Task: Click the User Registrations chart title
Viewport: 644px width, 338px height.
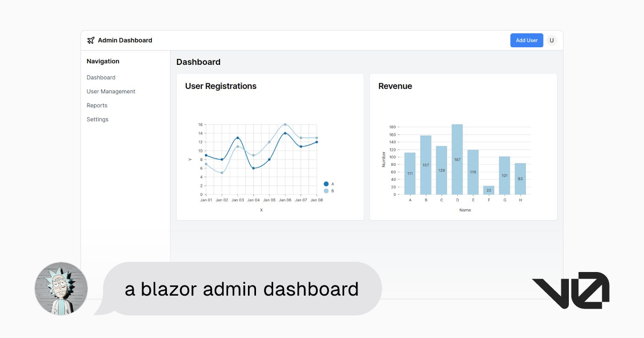Action: pyautogui.click(x=220, y=86)
